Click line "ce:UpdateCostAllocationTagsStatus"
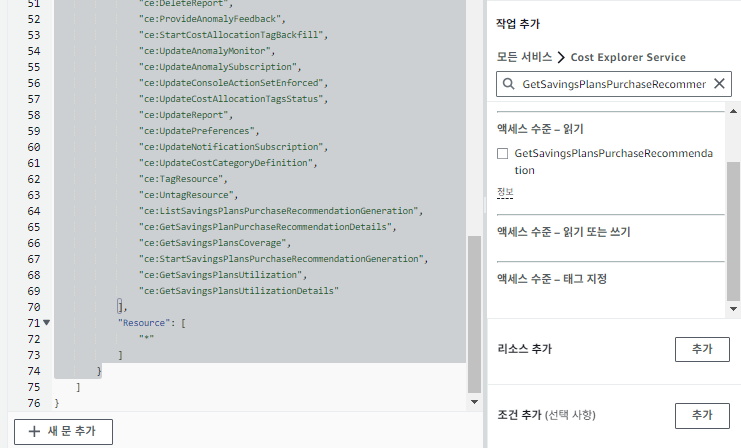 (233, 99)
